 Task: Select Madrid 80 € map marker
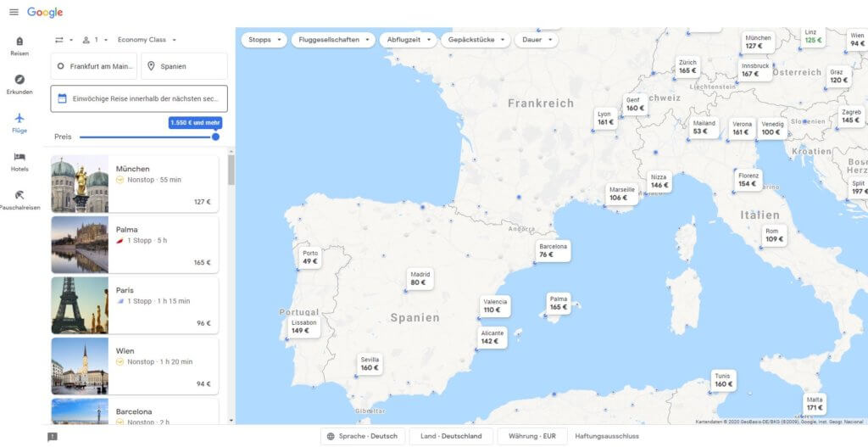click(420, 278)
